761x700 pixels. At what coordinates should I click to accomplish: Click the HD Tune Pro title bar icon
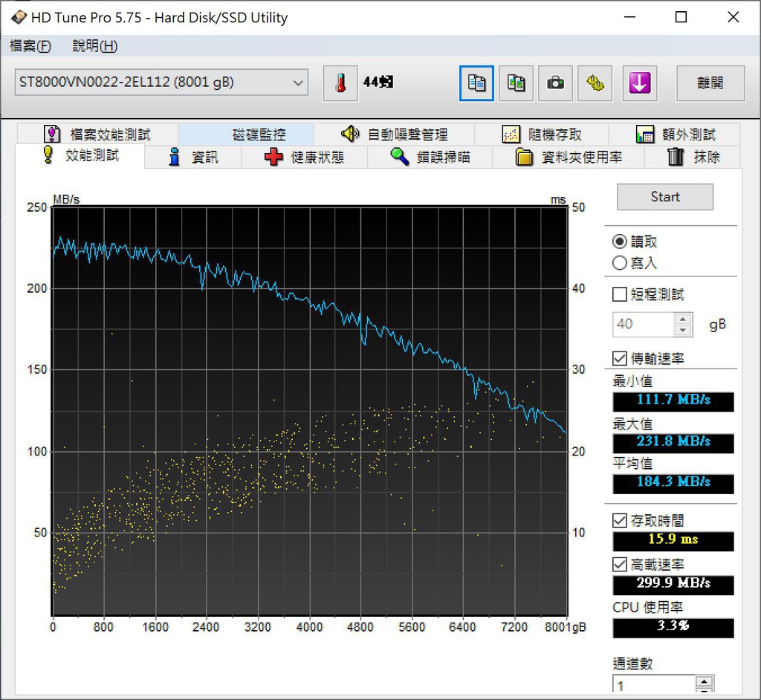pyautogui.click(x=19, y=18)
